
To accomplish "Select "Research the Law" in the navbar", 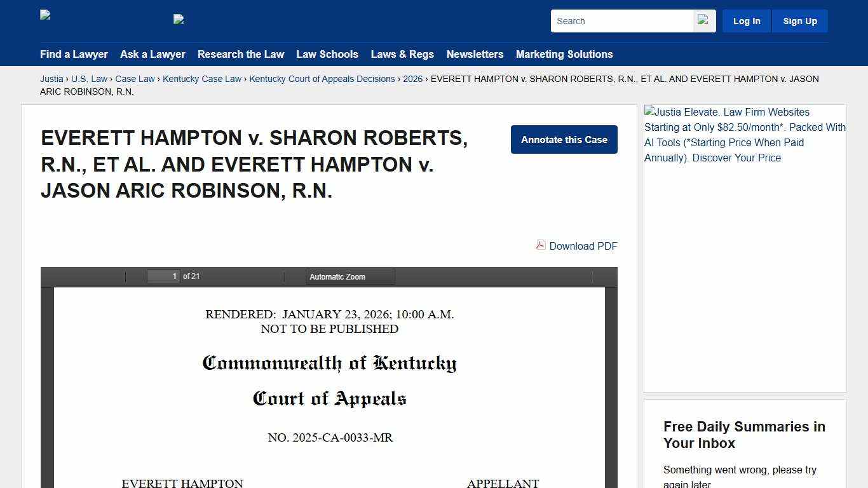I will [241, 55].
